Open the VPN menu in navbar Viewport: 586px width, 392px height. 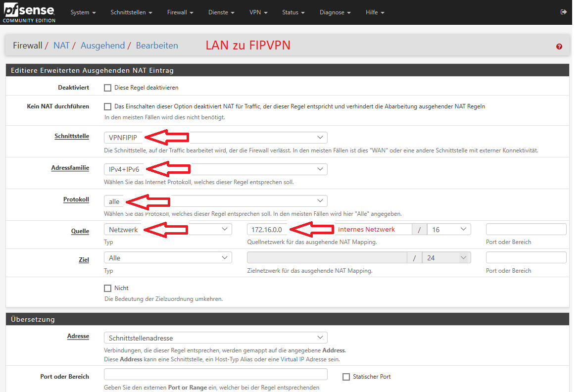(x=258, y=12)
